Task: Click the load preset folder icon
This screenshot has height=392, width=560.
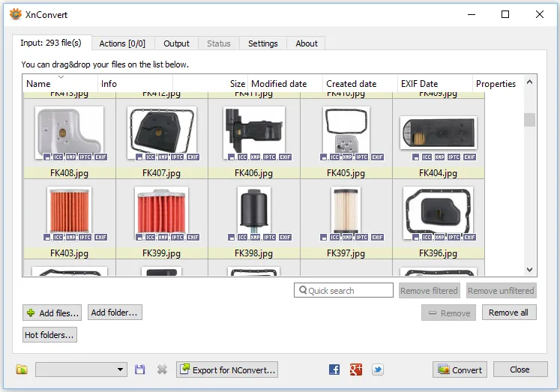Action: click(22, 370)
